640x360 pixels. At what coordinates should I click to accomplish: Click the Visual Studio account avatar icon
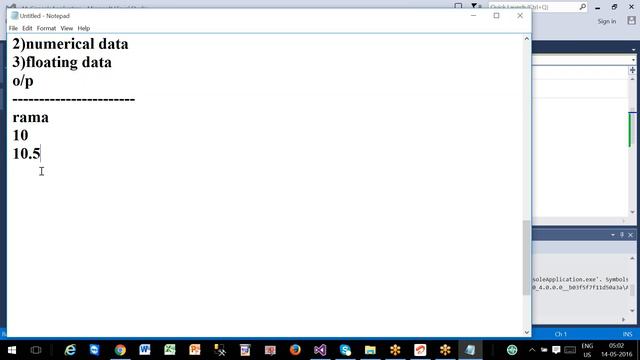631,21
